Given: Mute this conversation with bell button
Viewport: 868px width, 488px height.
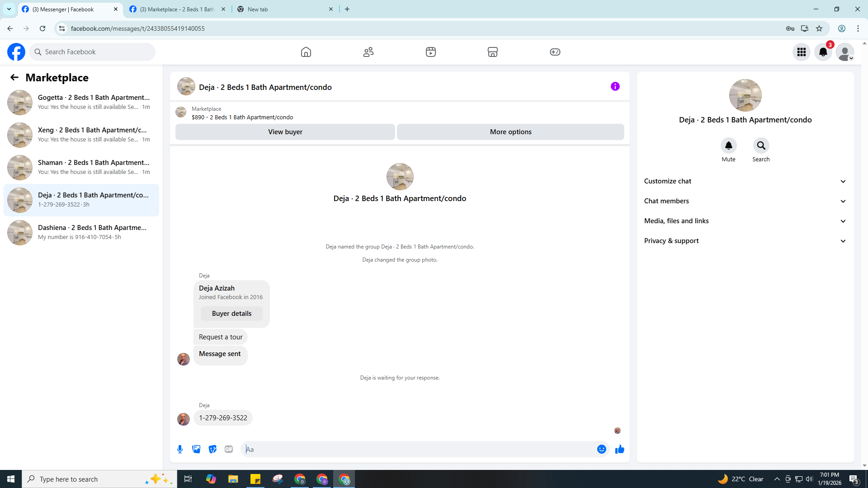Looking at the screenshot, I should coord(728,145).
